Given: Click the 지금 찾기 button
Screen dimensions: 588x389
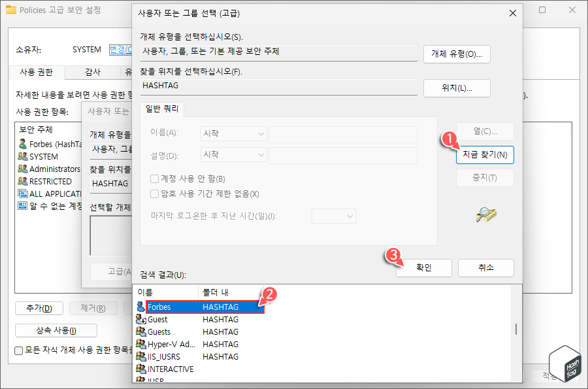Looking at the screenshot, I should pos(485,155).
